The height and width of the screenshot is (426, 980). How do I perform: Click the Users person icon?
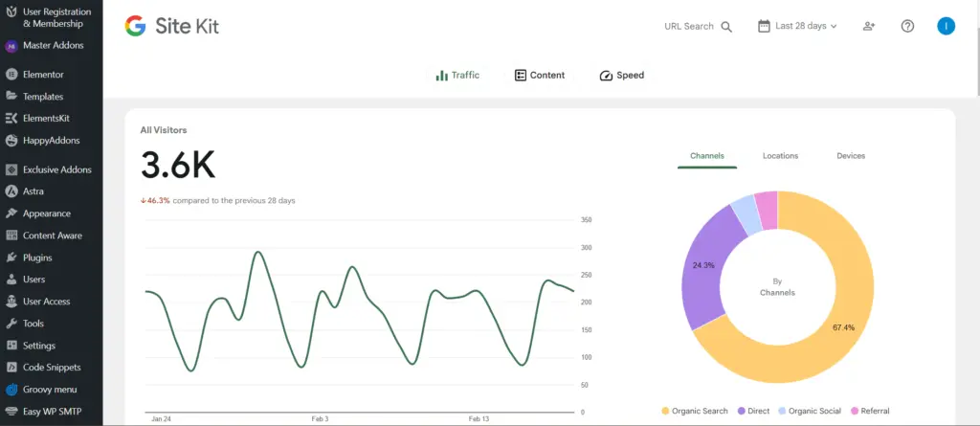(11, 280)
